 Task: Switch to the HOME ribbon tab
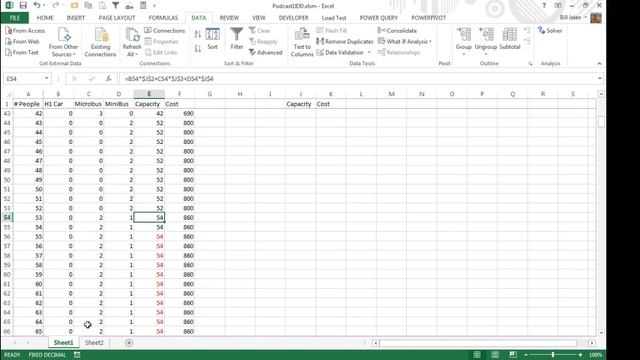tap(45, 18)
